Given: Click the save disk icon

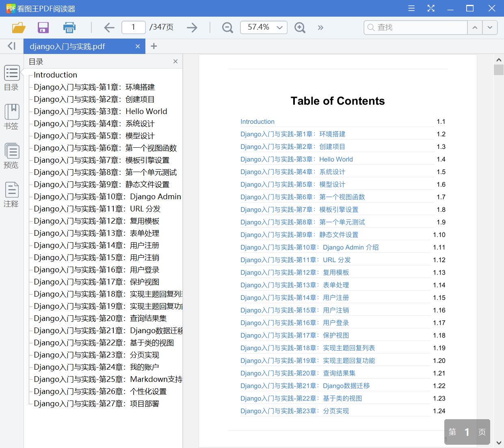Looking at the screenshot, I should pos(43,28).
